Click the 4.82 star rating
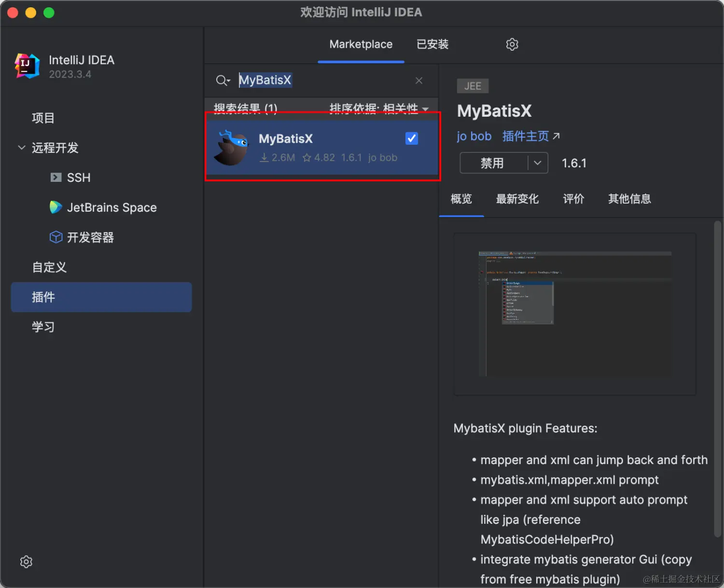This screenshot has height=588, width=724. [319, 158]
